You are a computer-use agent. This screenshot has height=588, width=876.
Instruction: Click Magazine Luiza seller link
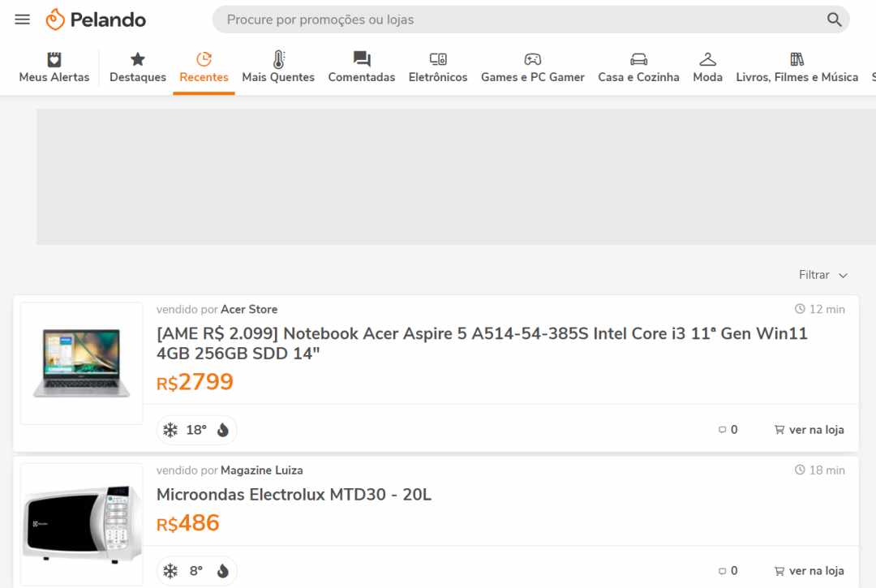point(262,470)
